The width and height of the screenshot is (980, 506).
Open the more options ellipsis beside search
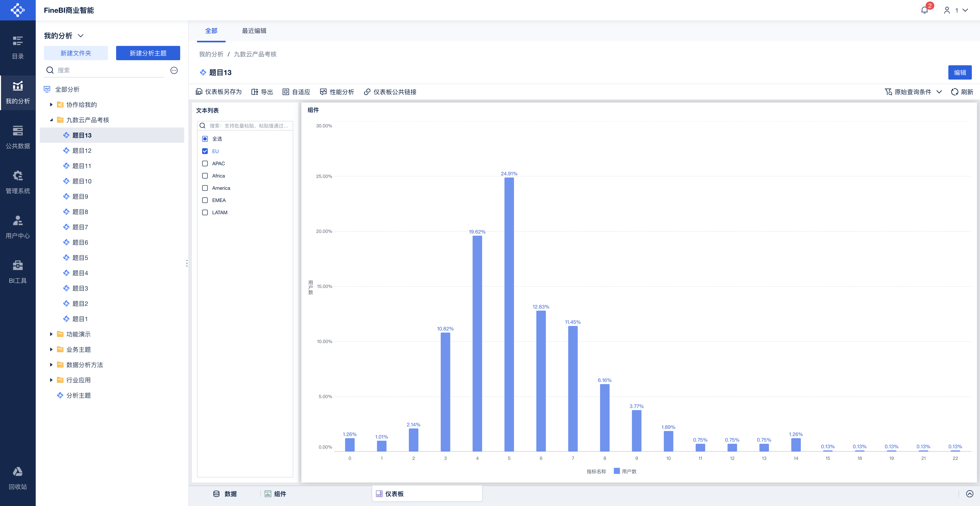[x=174, y=70]
